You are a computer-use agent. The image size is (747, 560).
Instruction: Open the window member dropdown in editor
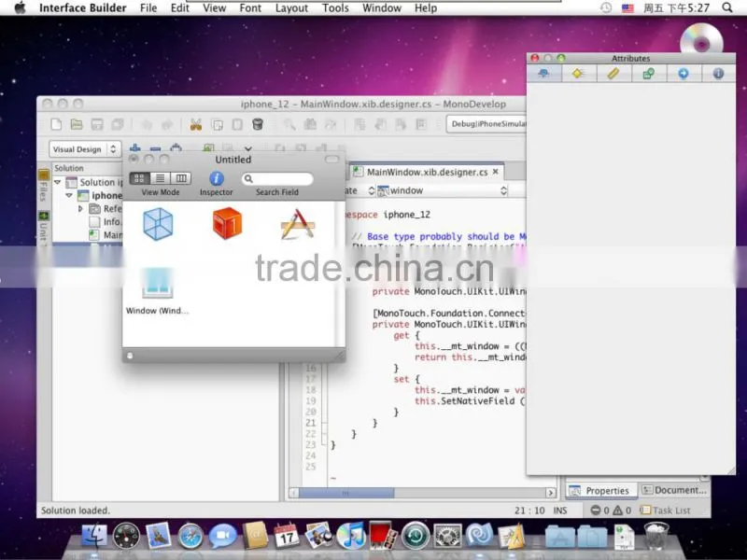tap(443, 190)
